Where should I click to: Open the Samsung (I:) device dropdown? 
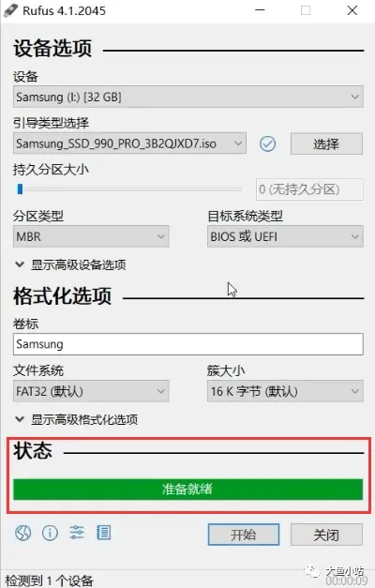[x=188, y=97]
